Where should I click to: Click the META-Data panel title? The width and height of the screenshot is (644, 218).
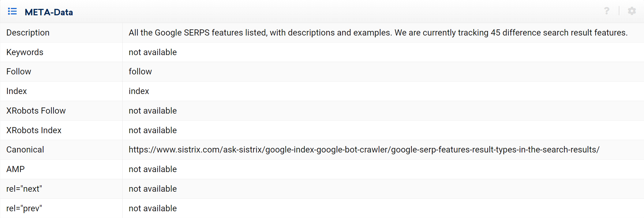point(49,12)
